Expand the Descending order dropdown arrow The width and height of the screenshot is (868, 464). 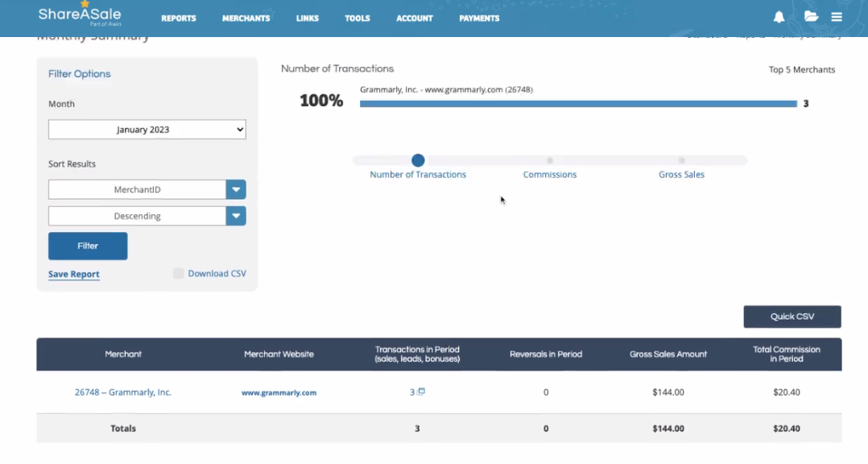tap(236, 216)
